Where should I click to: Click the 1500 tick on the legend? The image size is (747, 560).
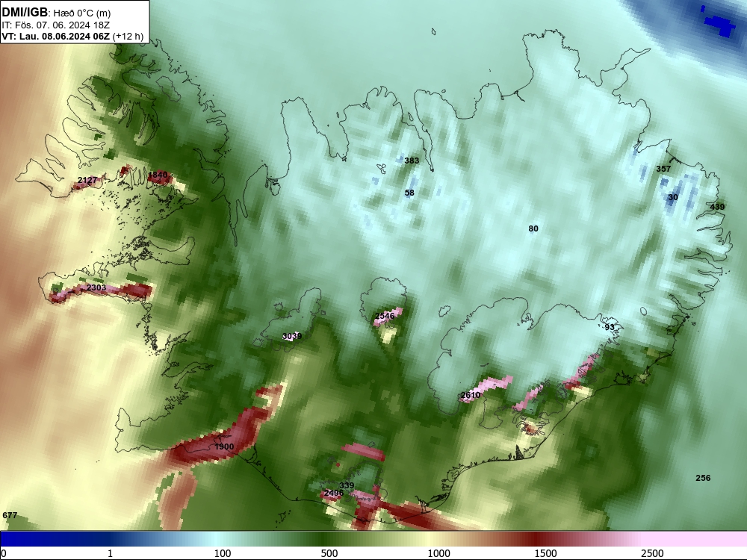click(545, 553)
